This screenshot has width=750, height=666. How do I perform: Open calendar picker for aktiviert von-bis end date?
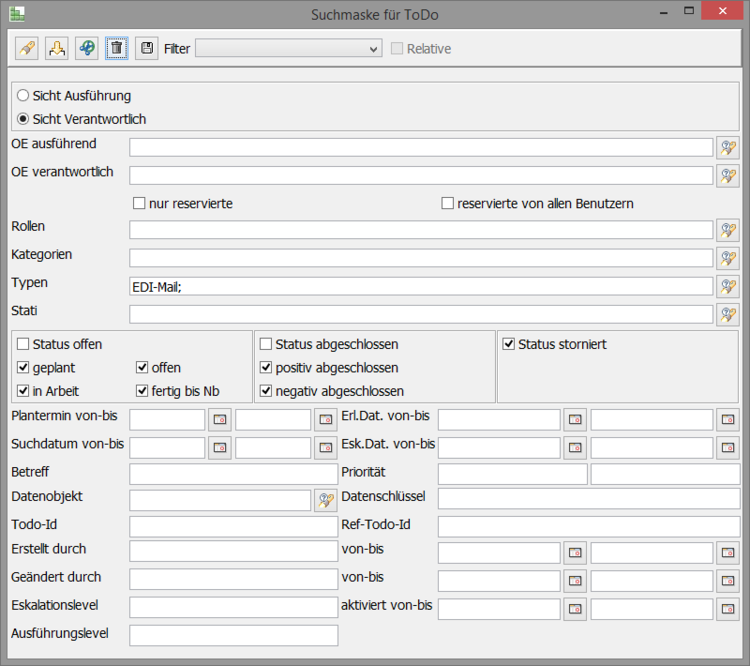click(727, 609)
